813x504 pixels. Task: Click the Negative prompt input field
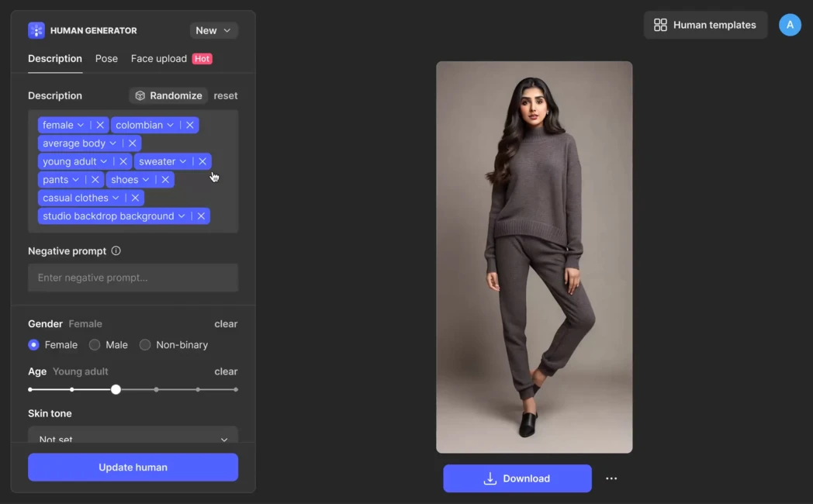tap(133, 278)
